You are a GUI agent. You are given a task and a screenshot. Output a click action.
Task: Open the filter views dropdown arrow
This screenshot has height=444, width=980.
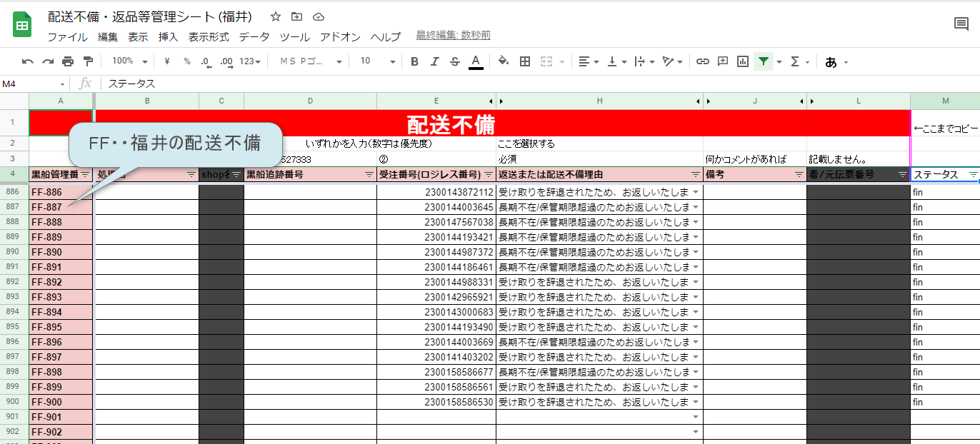click(x=779, y=62)
